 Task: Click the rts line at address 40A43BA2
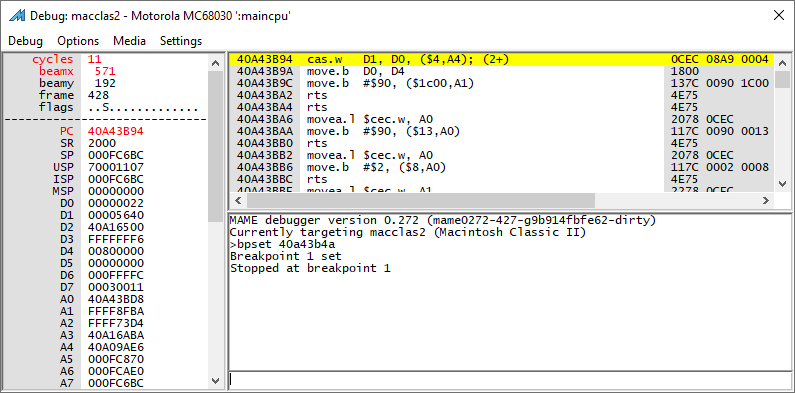tap(502, 95)
